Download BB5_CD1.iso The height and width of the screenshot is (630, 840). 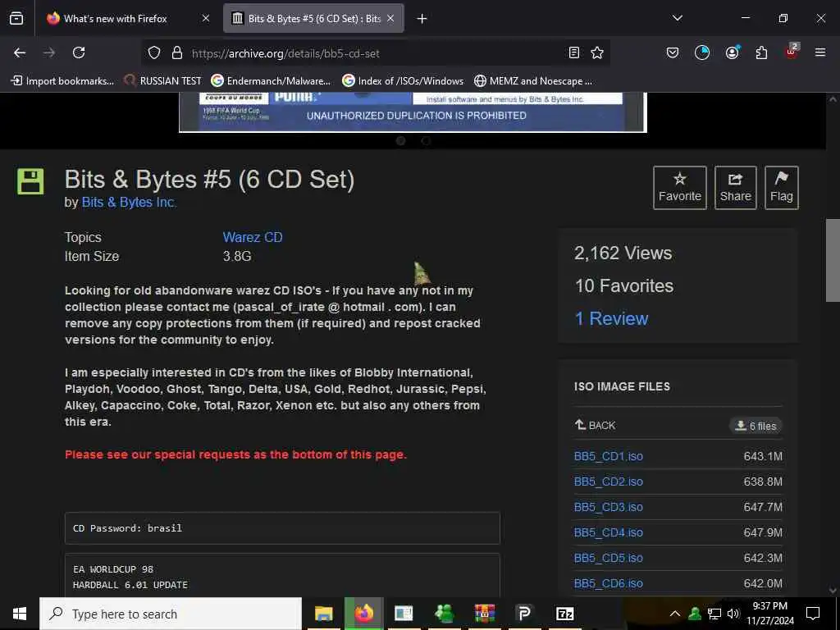(x=609, y=456)
